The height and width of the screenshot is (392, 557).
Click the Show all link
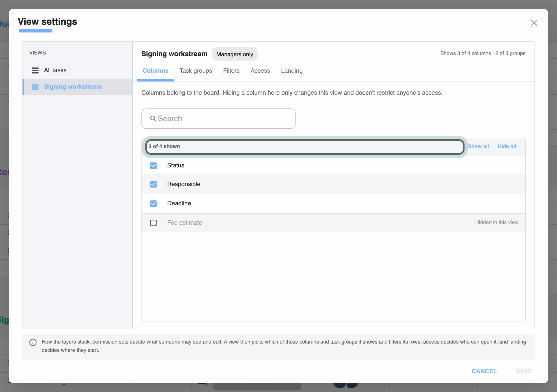coord(478,146)
